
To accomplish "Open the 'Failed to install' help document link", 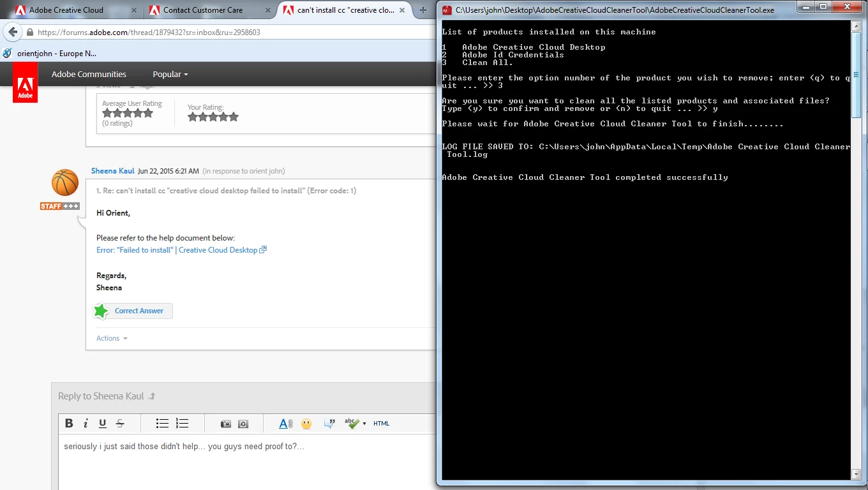I will pyautogui.click(x=181, y=250).
